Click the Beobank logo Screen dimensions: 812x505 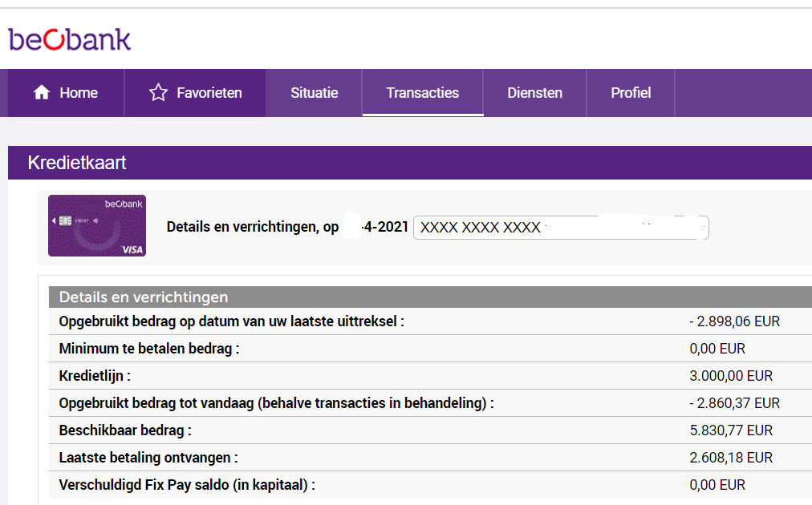click(70, 39)
